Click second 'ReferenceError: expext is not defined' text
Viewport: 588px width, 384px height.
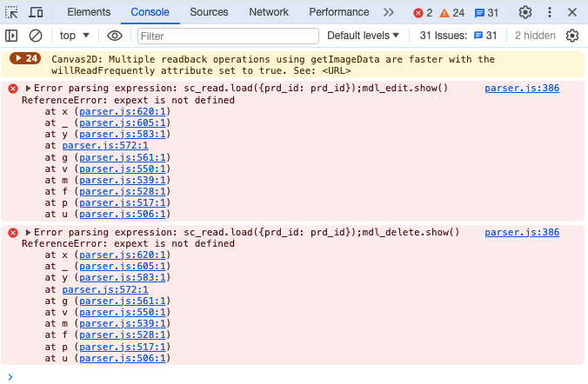coord(128,244)
